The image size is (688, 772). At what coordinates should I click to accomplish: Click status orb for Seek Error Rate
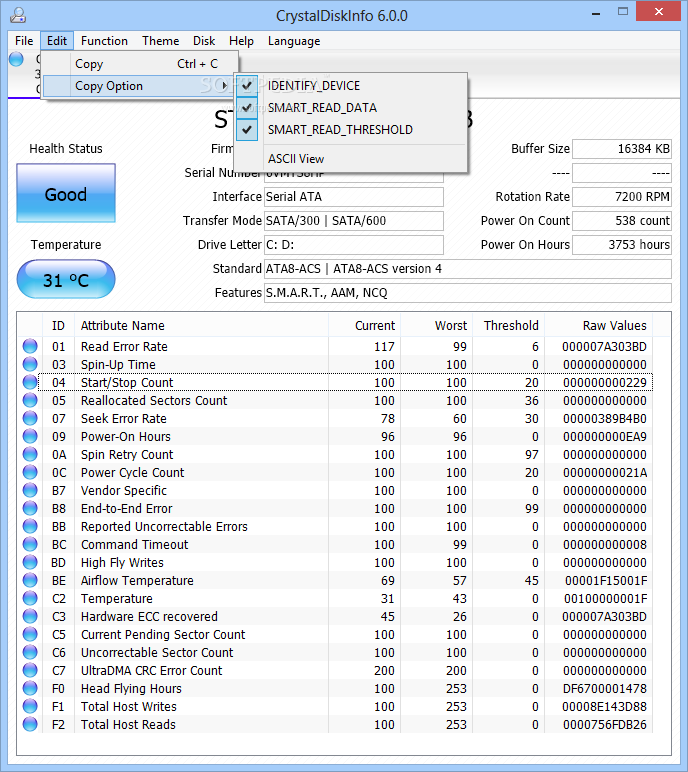tap(30, 418)
